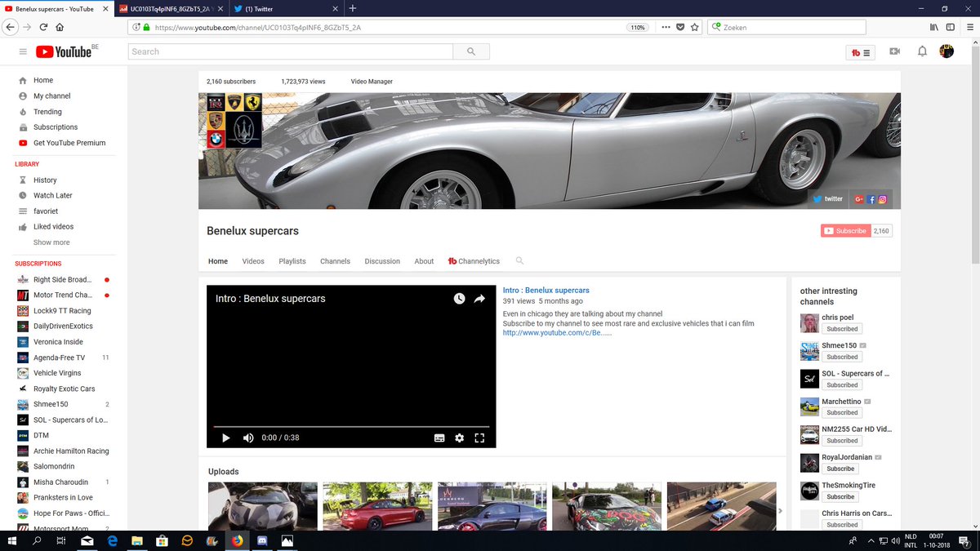The width and height of the screenshot is (980, 551).
Task: Click the Share arrow on video
Action: pos(479,299)
